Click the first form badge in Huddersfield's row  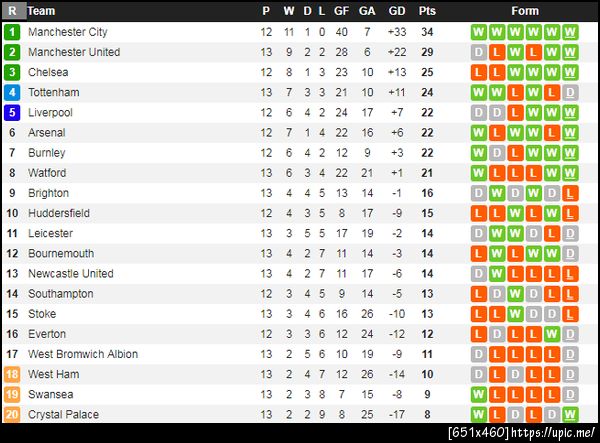478,213
